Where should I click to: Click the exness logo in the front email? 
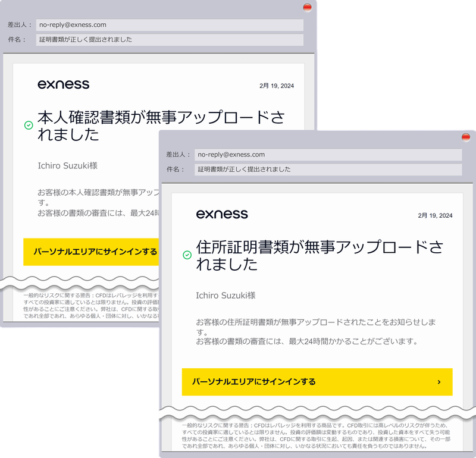pyautogui.click(x=222, y=214)
